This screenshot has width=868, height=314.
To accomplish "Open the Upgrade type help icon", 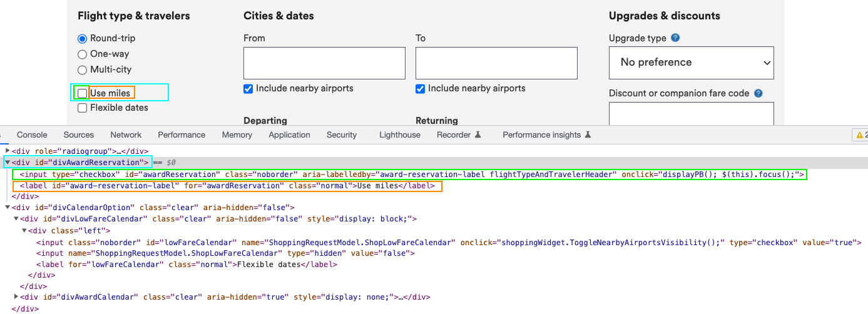I will (675, 38).
